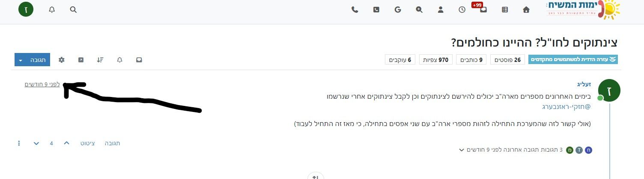This screenshot has width=644, height=179.
Task: Open the תגובה reply dropdown button
Action: click(32, 60)
